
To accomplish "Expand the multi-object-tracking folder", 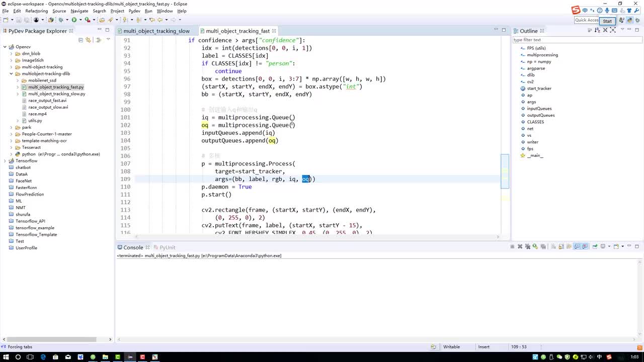I will (x=11, y=67).
